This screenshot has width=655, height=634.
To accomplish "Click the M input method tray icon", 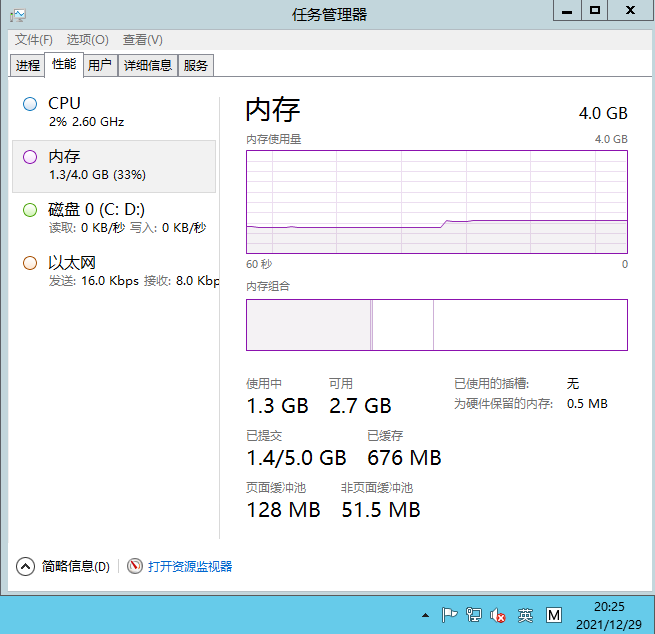I will (554, 615).
